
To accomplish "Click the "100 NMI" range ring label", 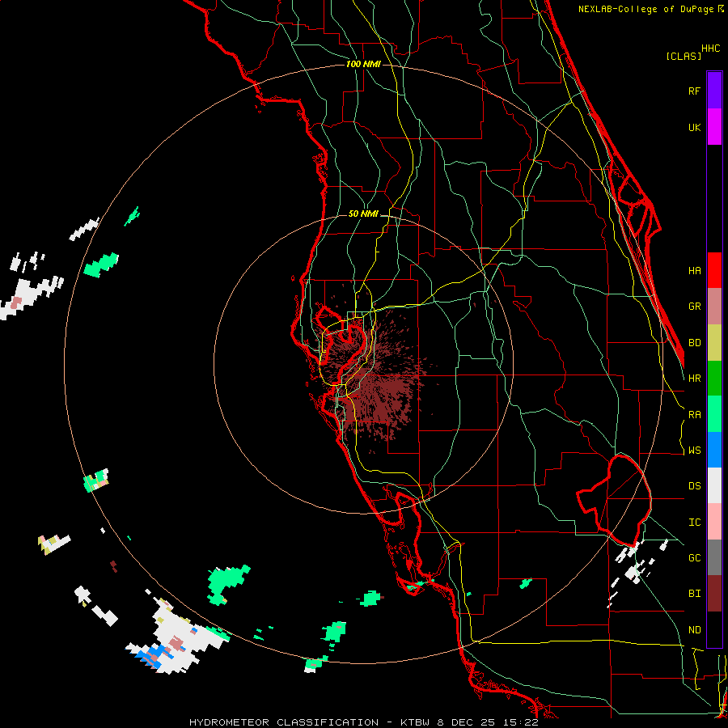I will pos(363,64).
